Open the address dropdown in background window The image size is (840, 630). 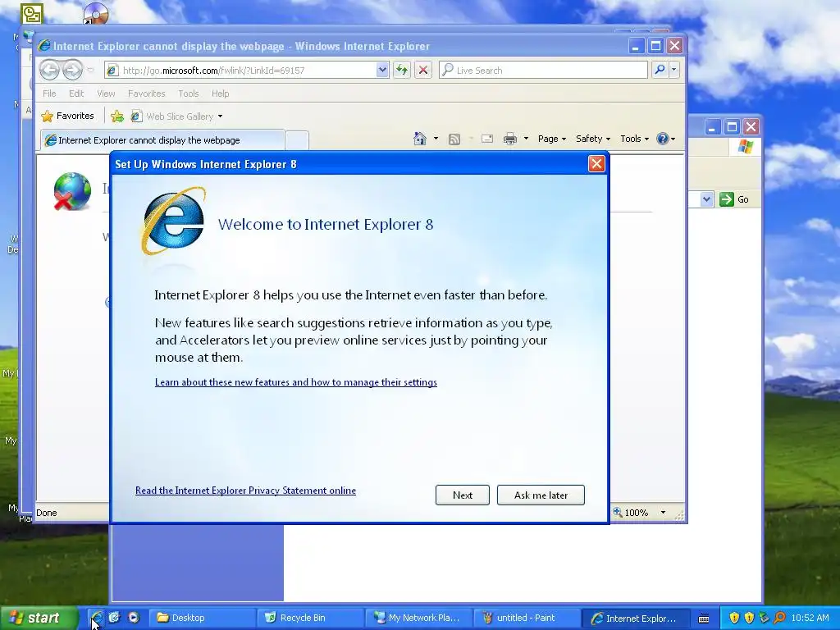coord(706,199)
